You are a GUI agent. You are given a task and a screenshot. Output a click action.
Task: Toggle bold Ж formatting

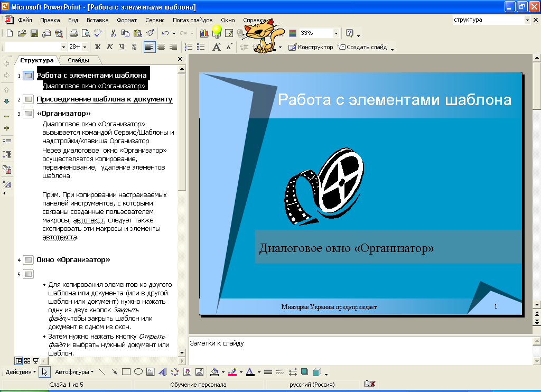[x=98, y=47]
